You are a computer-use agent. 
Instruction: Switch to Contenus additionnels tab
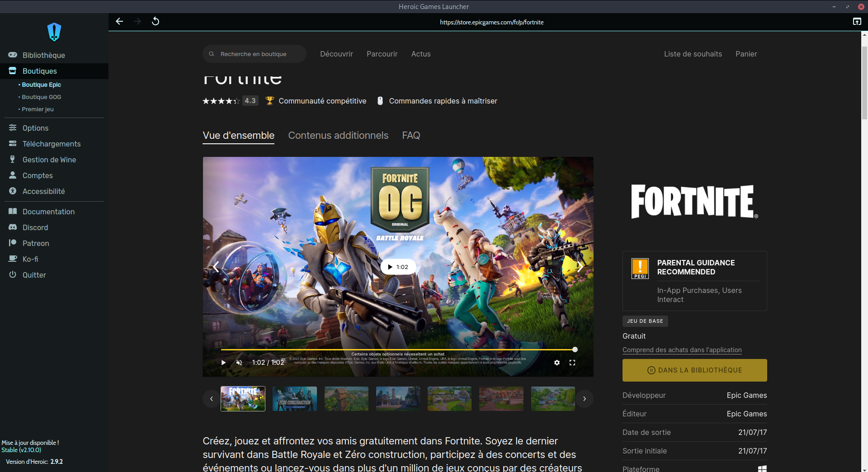(338, 135)
